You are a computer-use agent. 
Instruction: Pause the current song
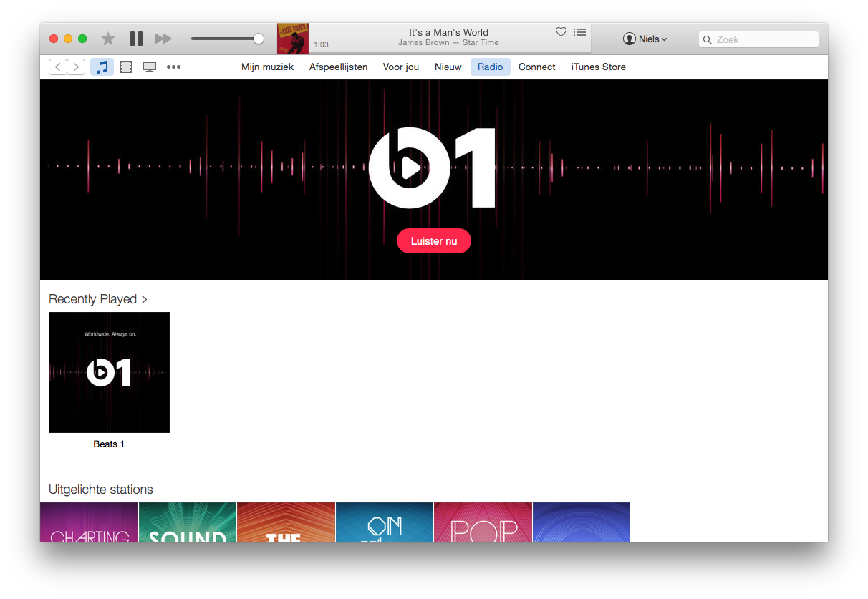[136, 39]
